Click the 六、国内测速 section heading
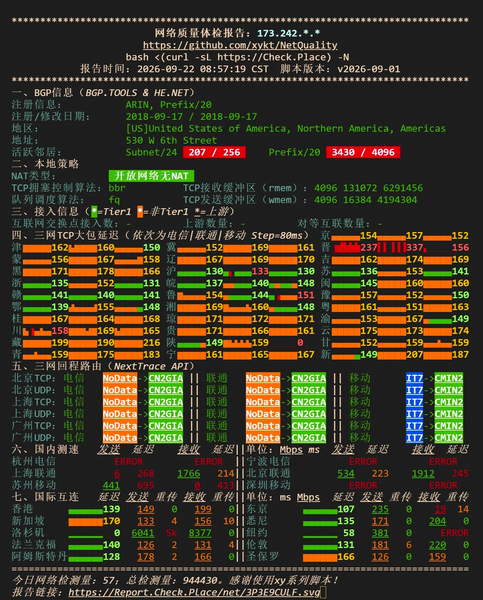Image resolution: width=483 pixels, height=600 pixels. tap(45, 449)
